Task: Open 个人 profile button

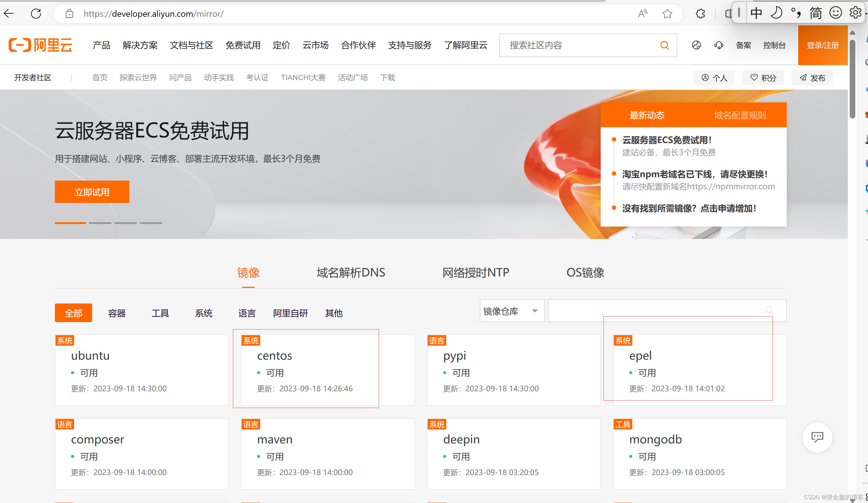Action: point(714,78)
